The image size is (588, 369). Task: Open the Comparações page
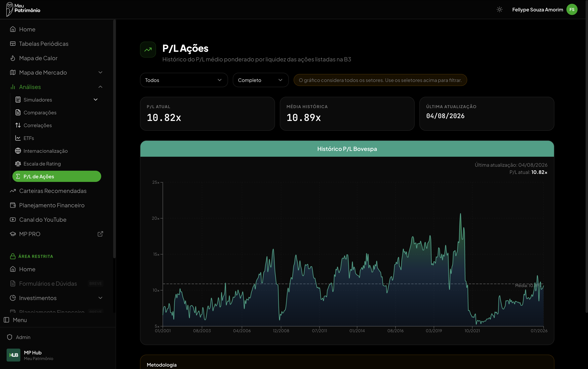pyautogui.click(x=57, y=113)
